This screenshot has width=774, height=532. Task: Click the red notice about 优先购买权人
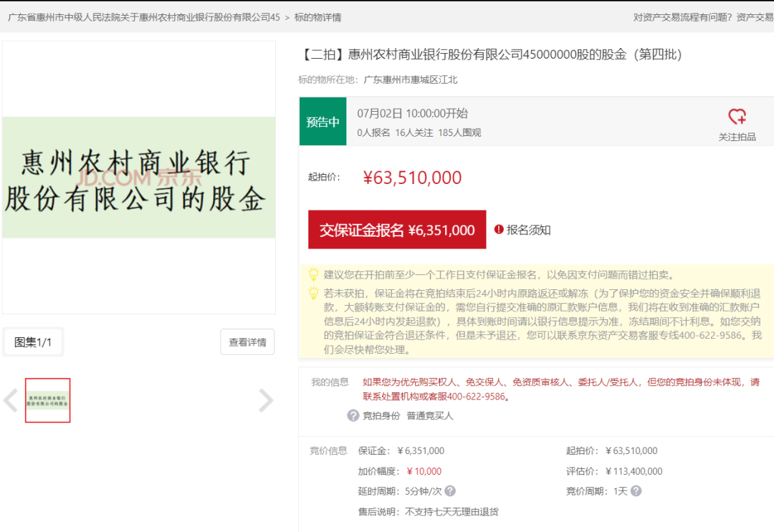[561, 389]
